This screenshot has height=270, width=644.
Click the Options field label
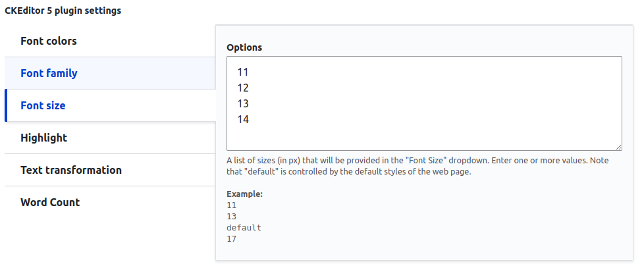click(x=244, y=47)
